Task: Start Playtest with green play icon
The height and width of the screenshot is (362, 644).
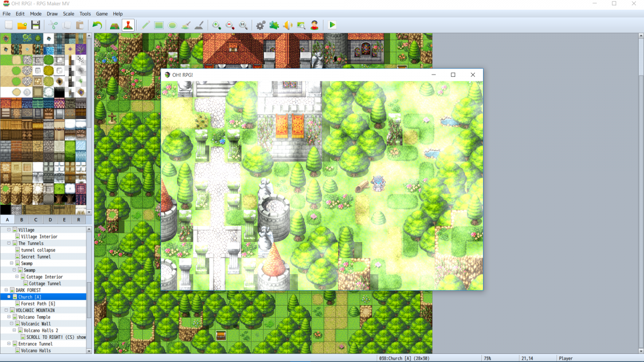Action: pos(332,25)
